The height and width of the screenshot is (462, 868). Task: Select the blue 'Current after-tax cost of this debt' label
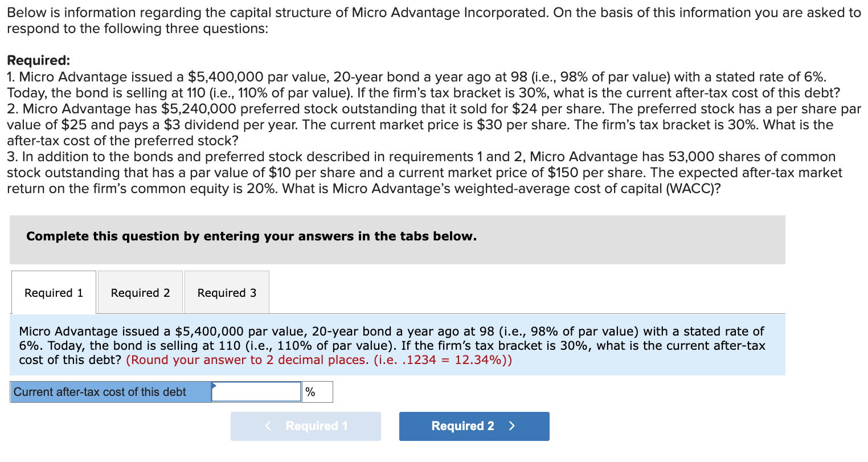tap(100, 391)
